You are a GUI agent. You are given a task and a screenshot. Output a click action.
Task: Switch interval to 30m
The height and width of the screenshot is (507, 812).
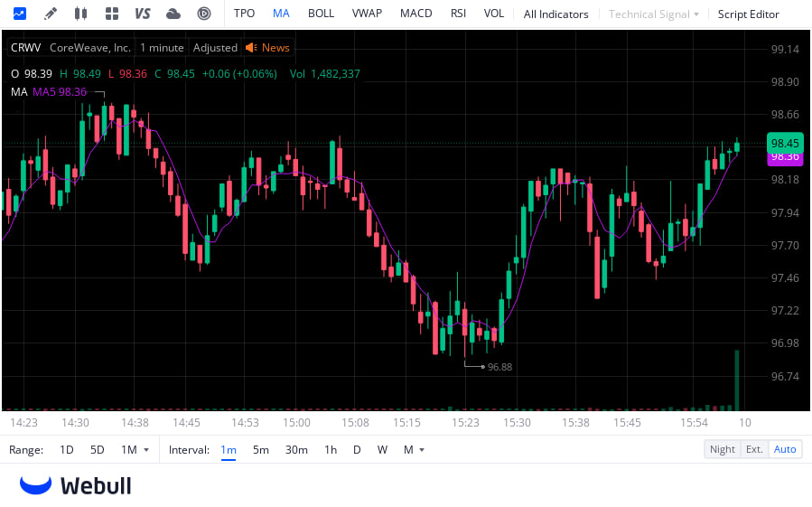(x=297, y=450)
